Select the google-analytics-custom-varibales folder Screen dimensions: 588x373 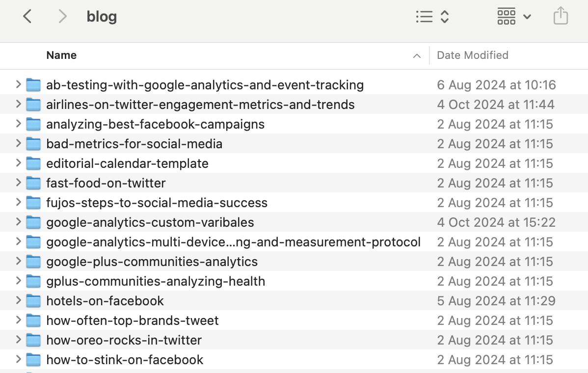150,222
